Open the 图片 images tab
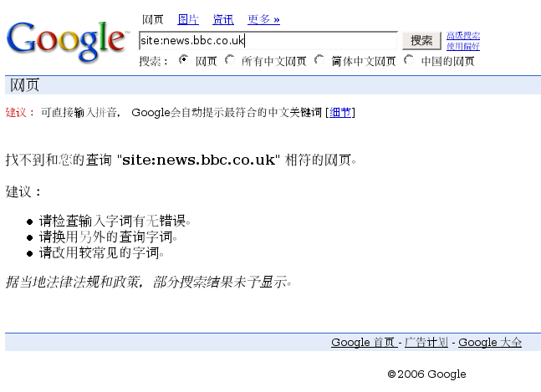 click(x=188, y=19)
